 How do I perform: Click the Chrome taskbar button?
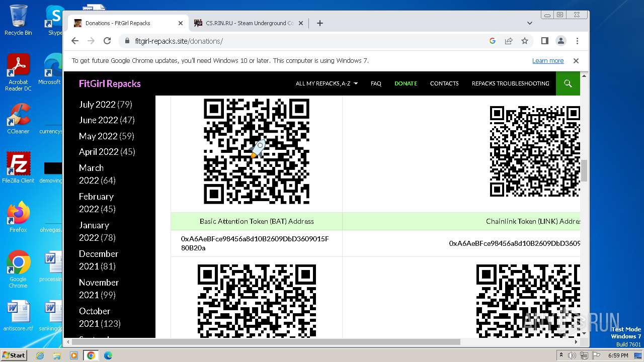pos(91,355)
